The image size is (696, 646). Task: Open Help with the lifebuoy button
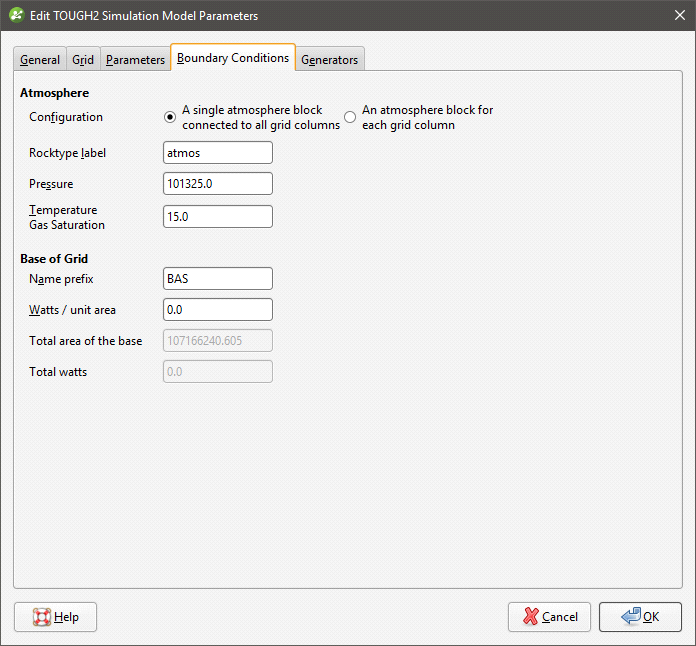(55, 617)
